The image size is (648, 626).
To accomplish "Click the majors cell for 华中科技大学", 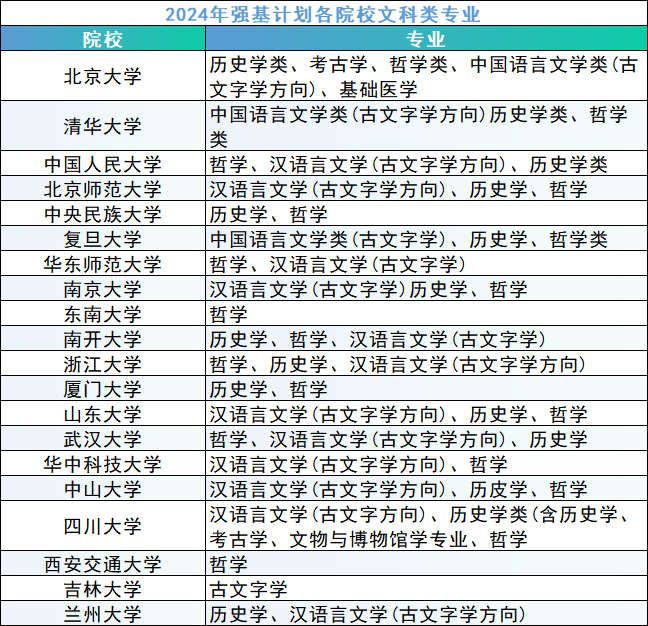I will (426, 464).
